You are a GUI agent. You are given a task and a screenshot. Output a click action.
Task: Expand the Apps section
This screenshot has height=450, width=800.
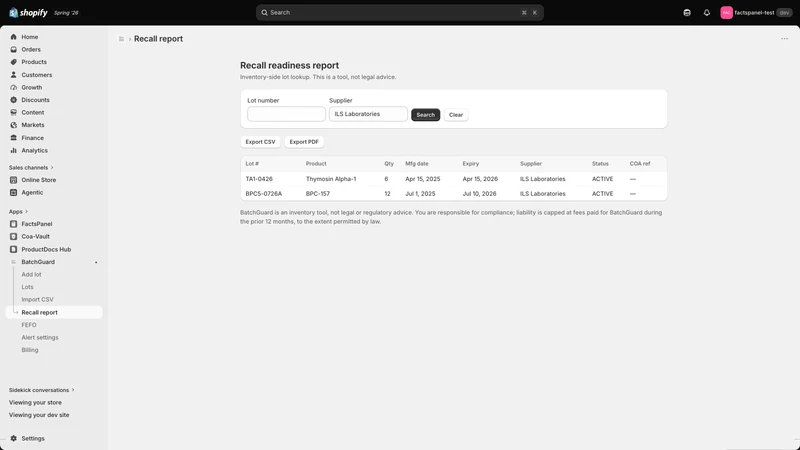pyautogui.click(x=18, y=211)
